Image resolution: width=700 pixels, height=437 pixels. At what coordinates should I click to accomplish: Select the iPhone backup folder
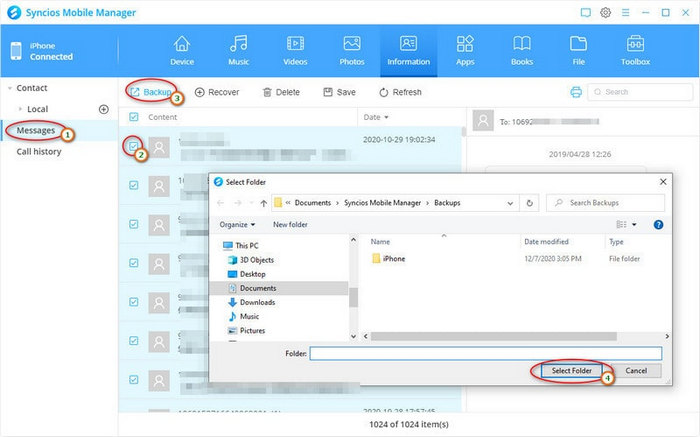click(388, 258)
